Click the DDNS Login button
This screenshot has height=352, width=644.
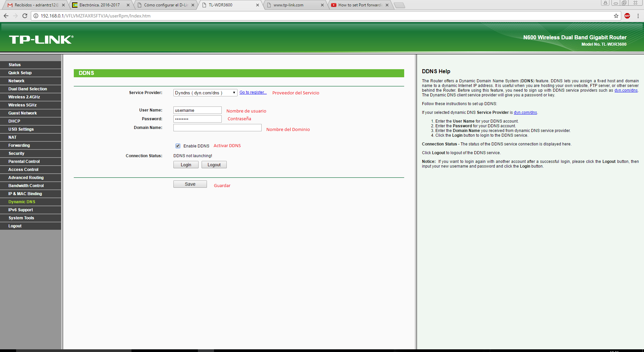pyautogui.click(x=186, y=165)
